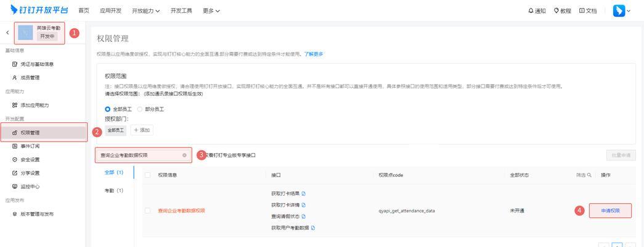Viewport: 644px width, 247px height.
Task: Click the 版本管理与发布 icon
Action: pos(15,214)
